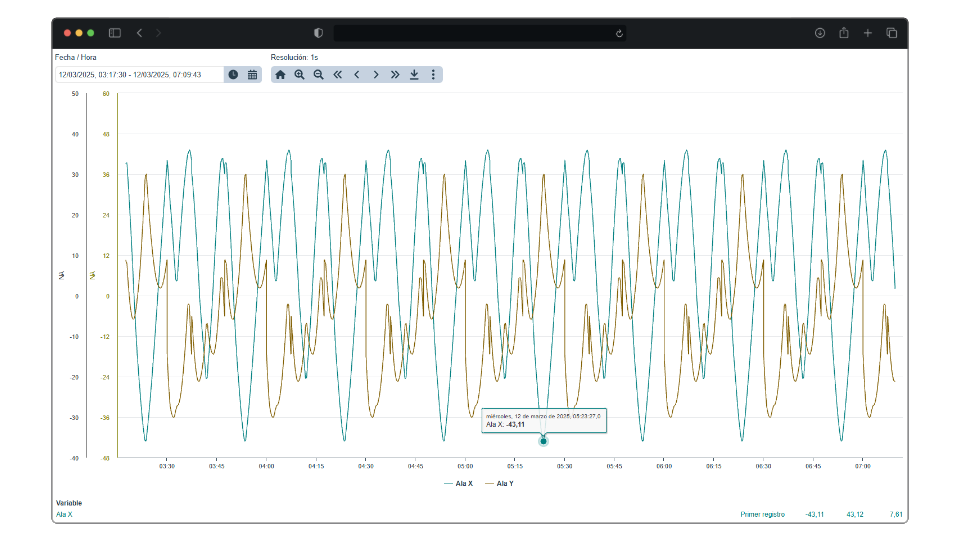Open the Safari share menu

pos(844,33)
